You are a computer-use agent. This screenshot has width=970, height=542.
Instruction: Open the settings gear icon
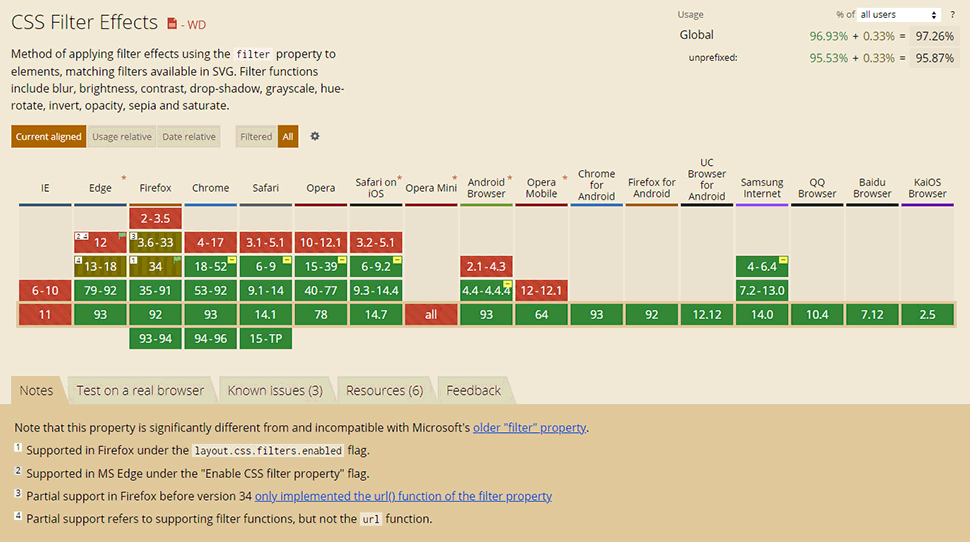point(315,136)
